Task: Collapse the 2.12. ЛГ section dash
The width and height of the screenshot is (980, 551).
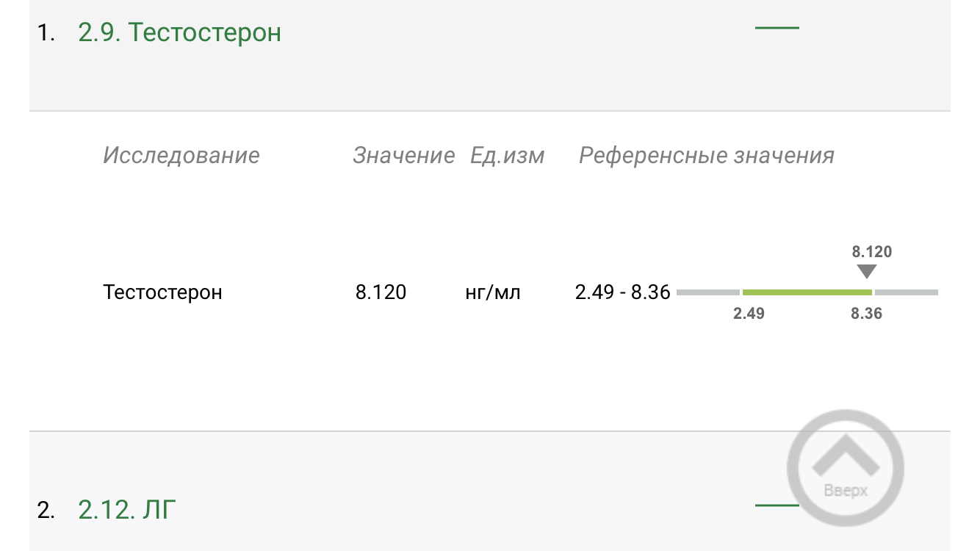Action: [x=777, y=505]
